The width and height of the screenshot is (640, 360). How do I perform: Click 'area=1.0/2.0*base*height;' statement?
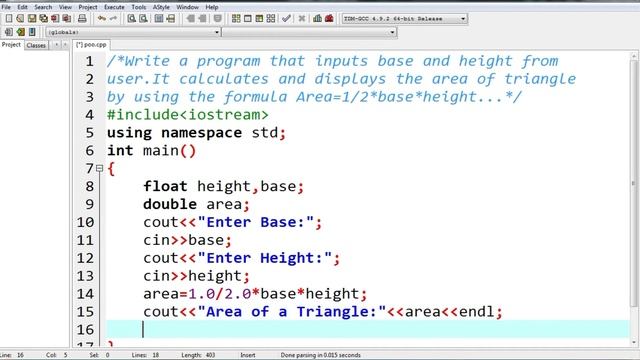255,294
